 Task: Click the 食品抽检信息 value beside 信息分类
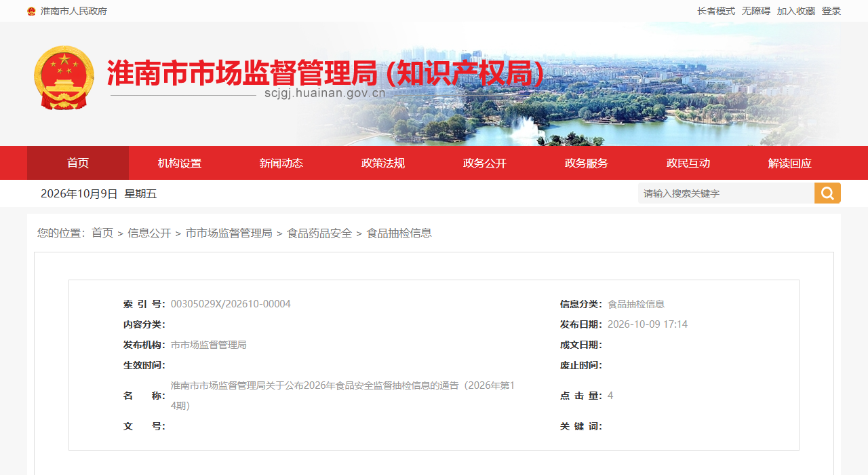636,304
